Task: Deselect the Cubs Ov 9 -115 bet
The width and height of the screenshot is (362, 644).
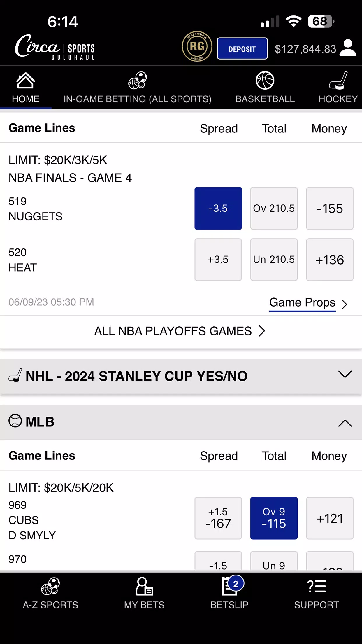Action: [274, 518]
